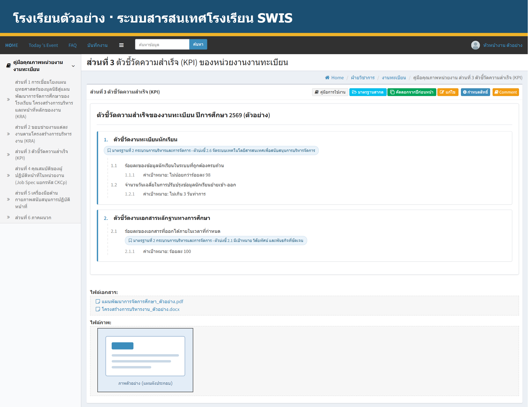Screen dimensions: 532x407
Task: Click the user avatar icon
Action: (475, 45)
